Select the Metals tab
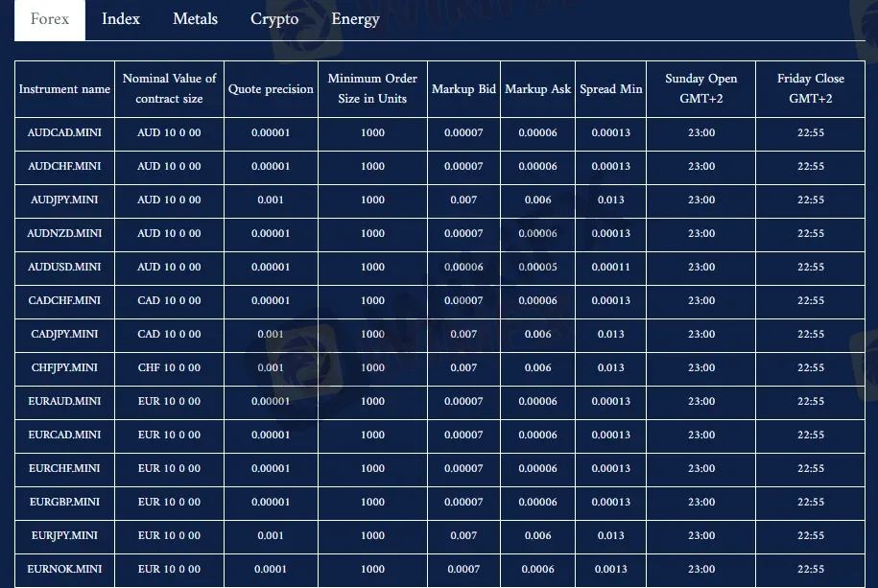 195,19
